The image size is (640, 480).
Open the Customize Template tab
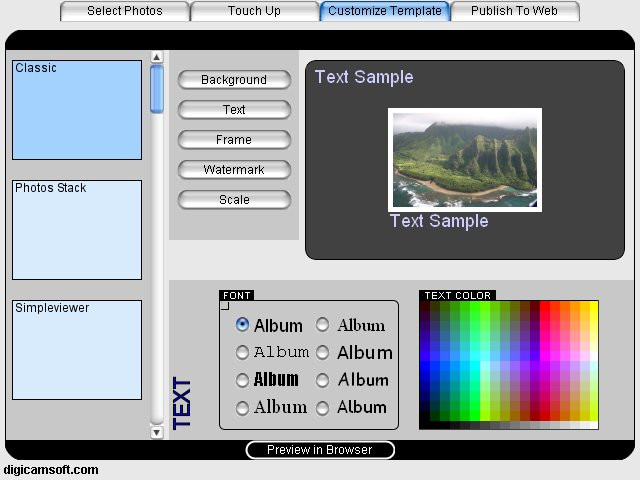[x=384, y=11]
